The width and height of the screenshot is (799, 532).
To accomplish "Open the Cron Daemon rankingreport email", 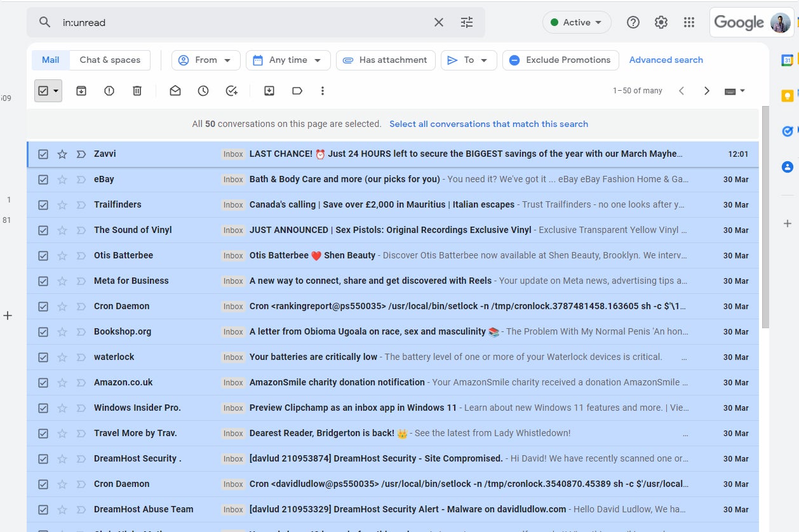I will click(393, 307).
